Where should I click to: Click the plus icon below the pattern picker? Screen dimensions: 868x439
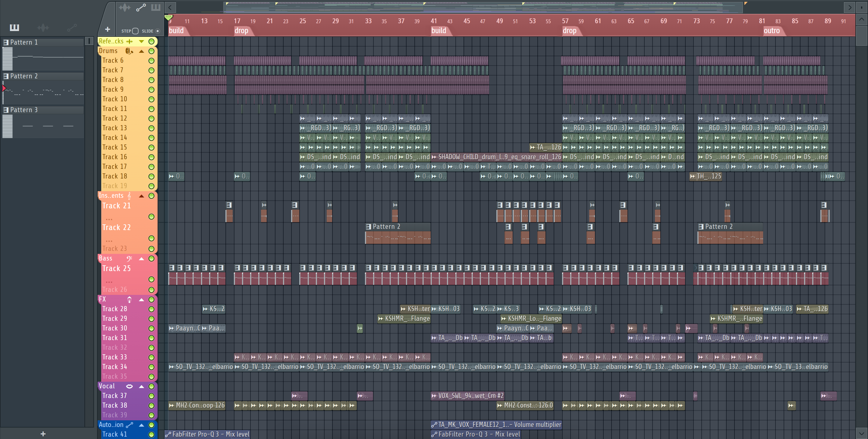pyautogui.click(x=43, y=434)
